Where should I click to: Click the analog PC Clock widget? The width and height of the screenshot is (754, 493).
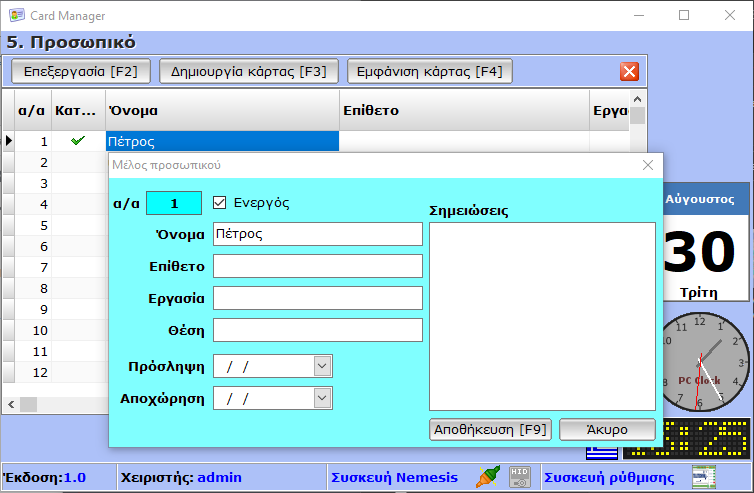(x=705, y=360)
